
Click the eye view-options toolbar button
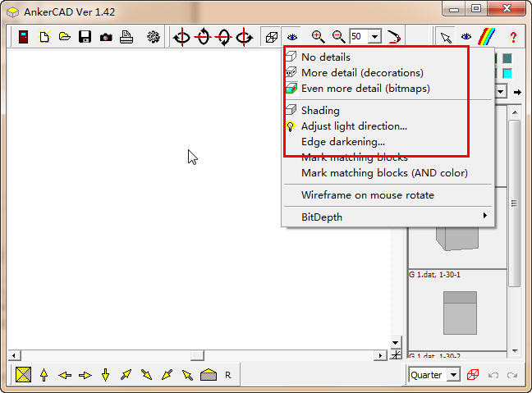pos(292,37)
